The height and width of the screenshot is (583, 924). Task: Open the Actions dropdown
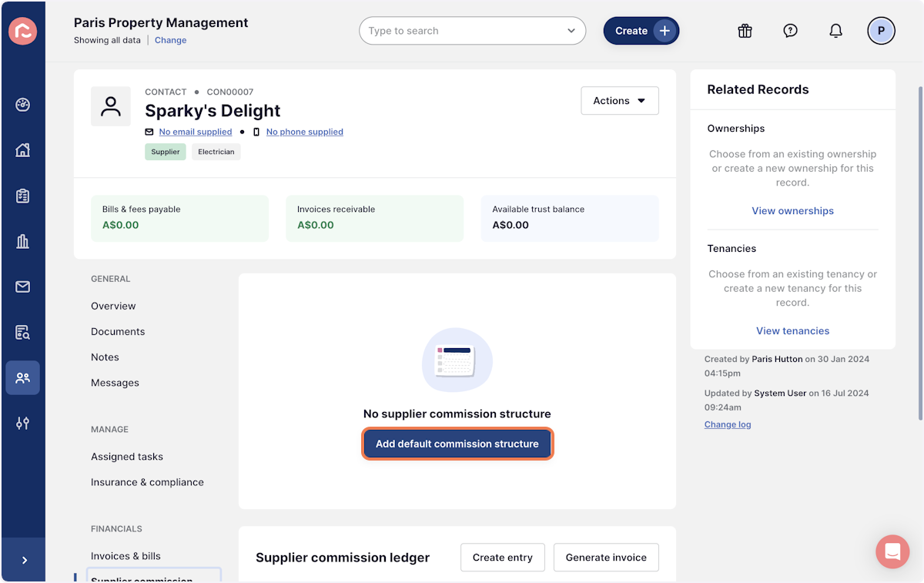click(x=620, y=101)
